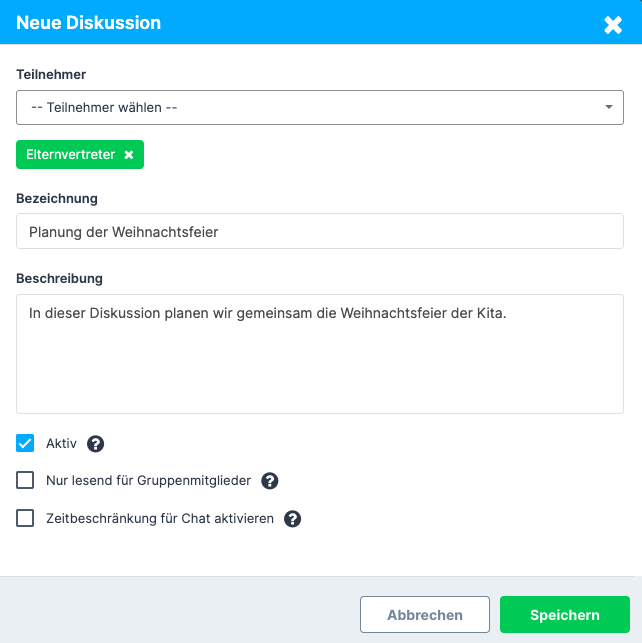Click the Beschreibung field label
The height and width of the screenshot is (643, 642).
point(60,277)
